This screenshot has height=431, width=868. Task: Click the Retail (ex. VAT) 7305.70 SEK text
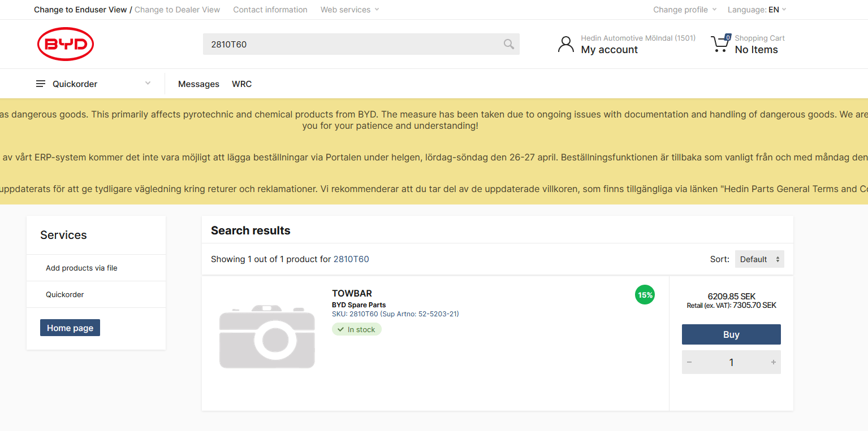[731, 306]
